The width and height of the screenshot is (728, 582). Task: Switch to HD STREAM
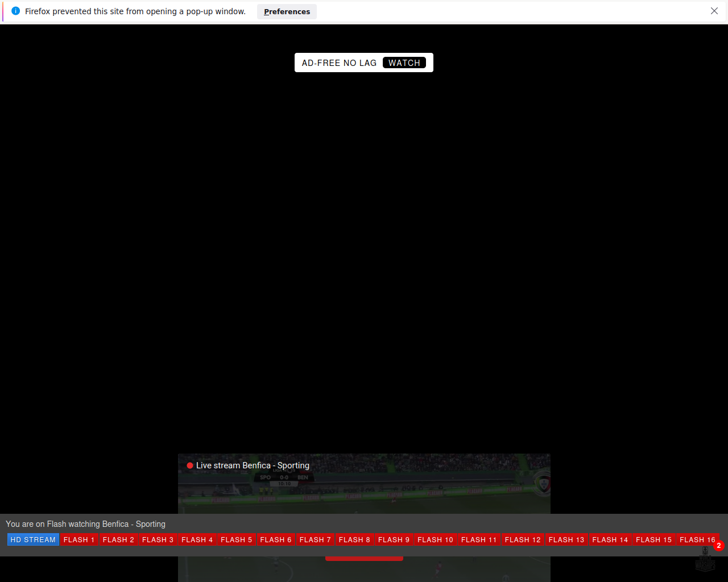33,539
